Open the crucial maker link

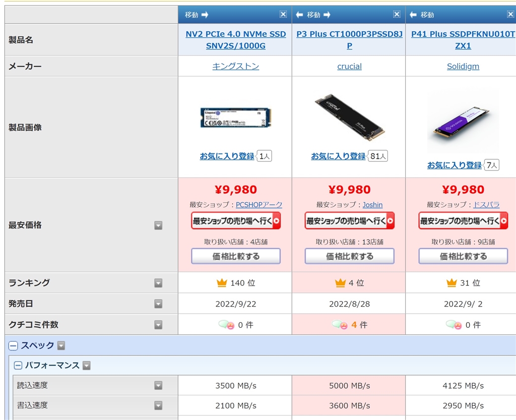point(350,67)
